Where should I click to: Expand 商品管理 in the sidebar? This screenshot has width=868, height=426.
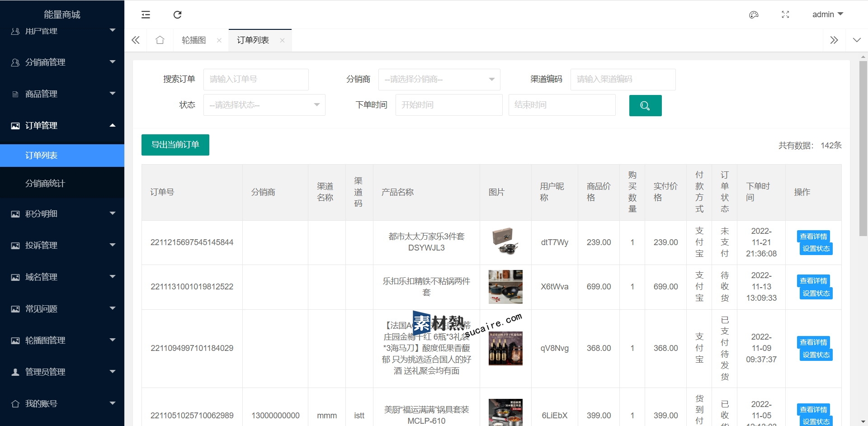62,94
